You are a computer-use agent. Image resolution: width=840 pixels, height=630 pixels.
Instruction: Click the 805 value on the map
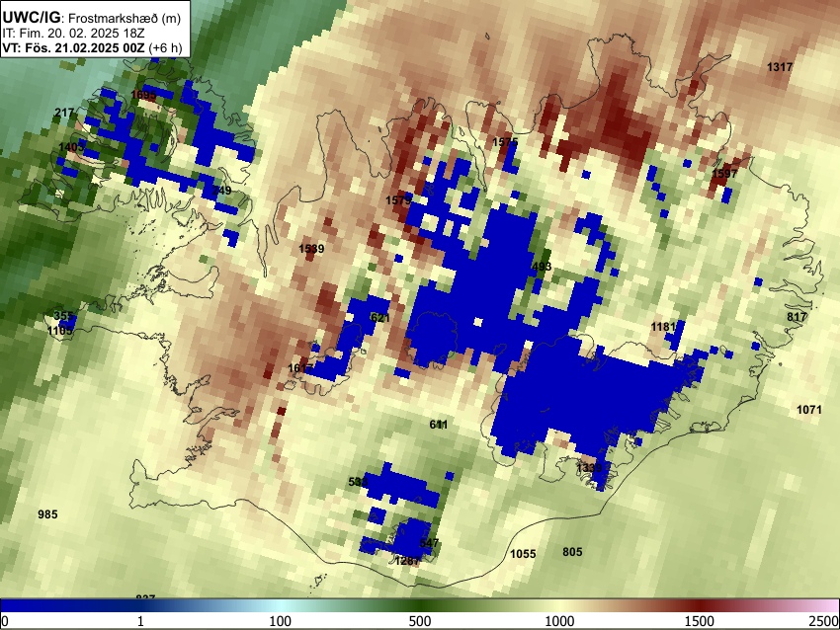tap(572, 552)
